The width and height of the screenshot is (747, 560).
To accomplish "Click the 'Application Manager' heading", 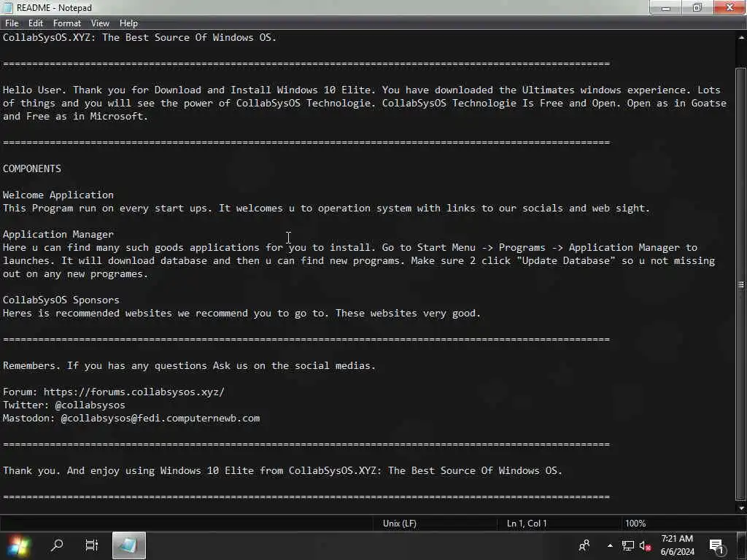I will coord(58,234).
